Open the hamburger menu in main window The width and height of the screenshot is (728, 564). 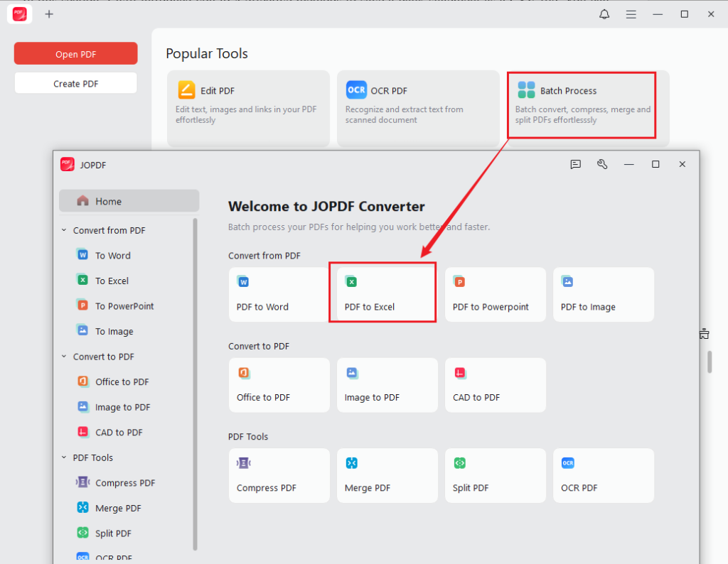[631, 15]
